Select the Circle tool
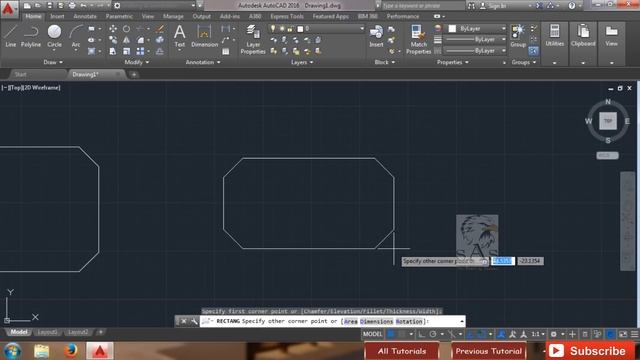The height and width of the screenshot is (360, 640). pyautogui.click(x=54, y=36)
